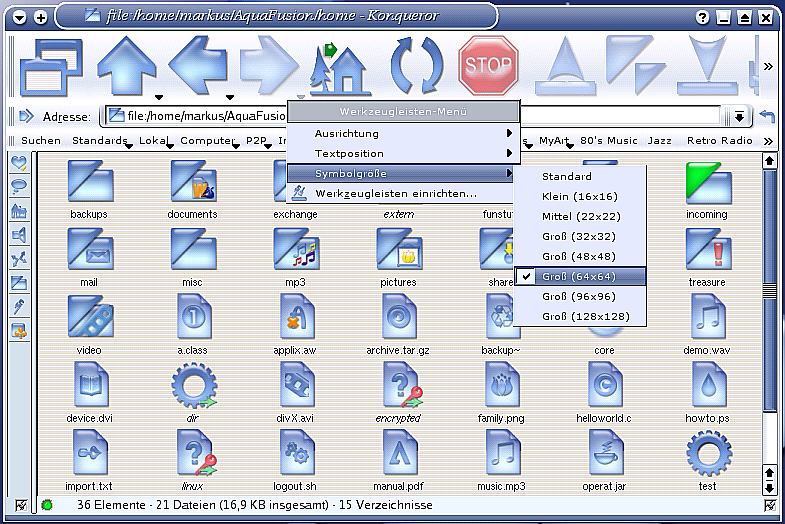The image size is (785, 524).
Task: Open the Retro Radio bookmark
Action: (x=719, y=141)
